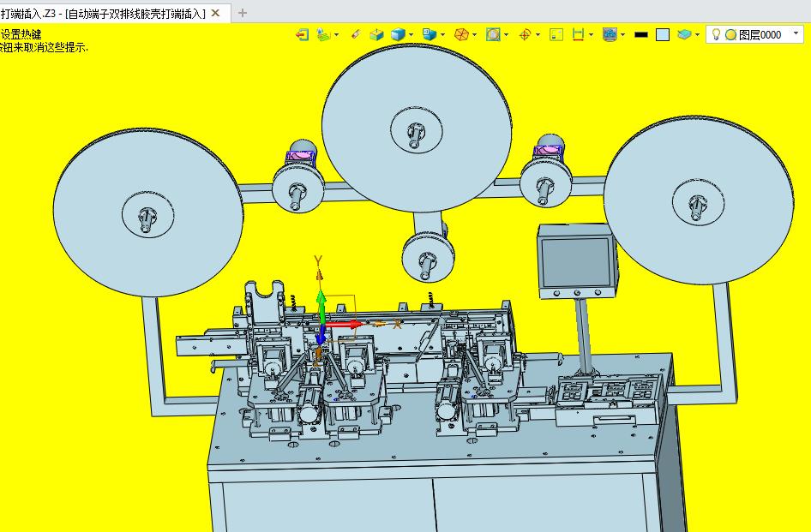Click the 设置热键 hint text
This screenshot has height=532, width=811.
[x=21, y=34]
